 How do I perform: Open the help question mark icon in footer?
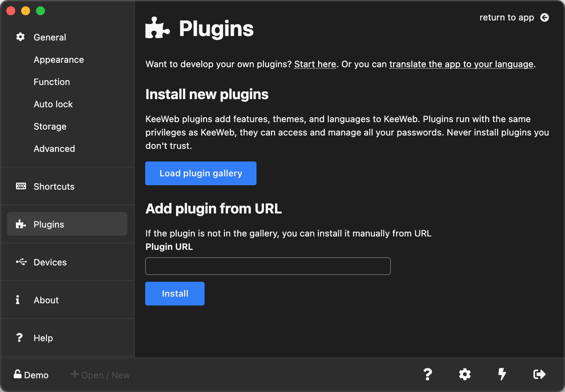(x=428, y=374)
